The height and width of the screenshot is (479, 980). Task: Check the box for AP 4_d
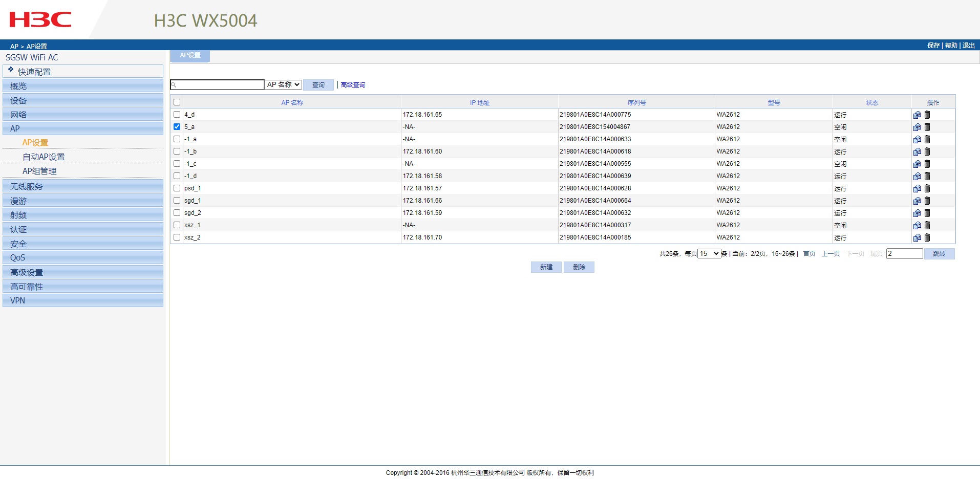pyautogui.click(x=177, y=115)
